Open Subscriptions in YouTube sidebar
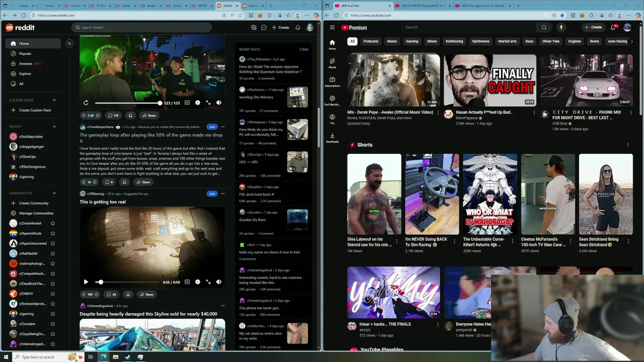 click(x=332, y=81)
